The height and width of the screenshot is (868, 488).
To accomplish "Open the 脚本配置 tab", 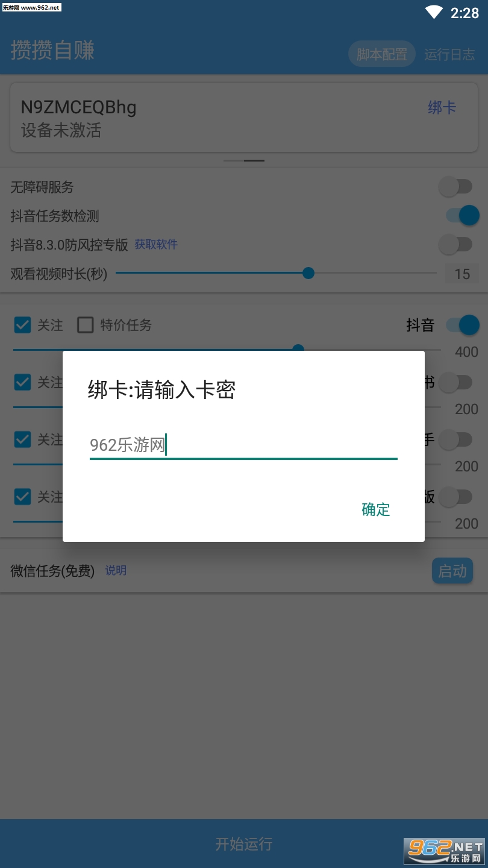I will 382,54.
